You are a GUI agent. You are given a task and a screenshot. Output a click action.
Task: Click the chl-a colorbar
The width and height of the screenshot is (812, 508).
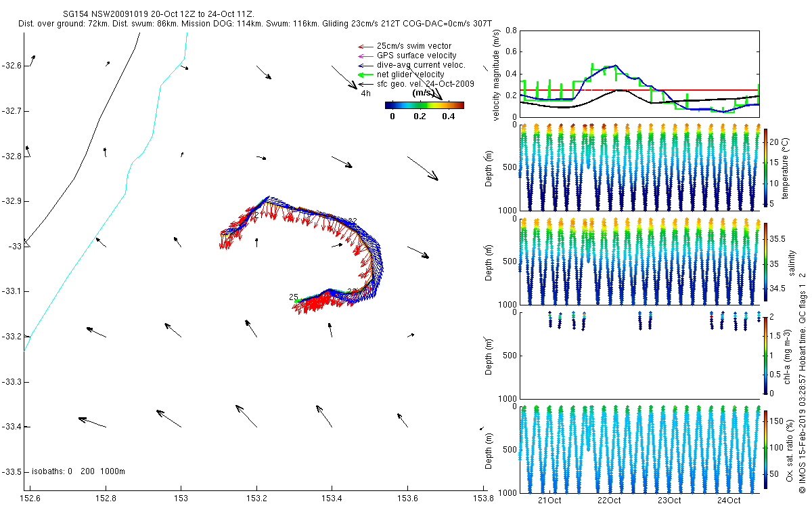click(766, 355)
